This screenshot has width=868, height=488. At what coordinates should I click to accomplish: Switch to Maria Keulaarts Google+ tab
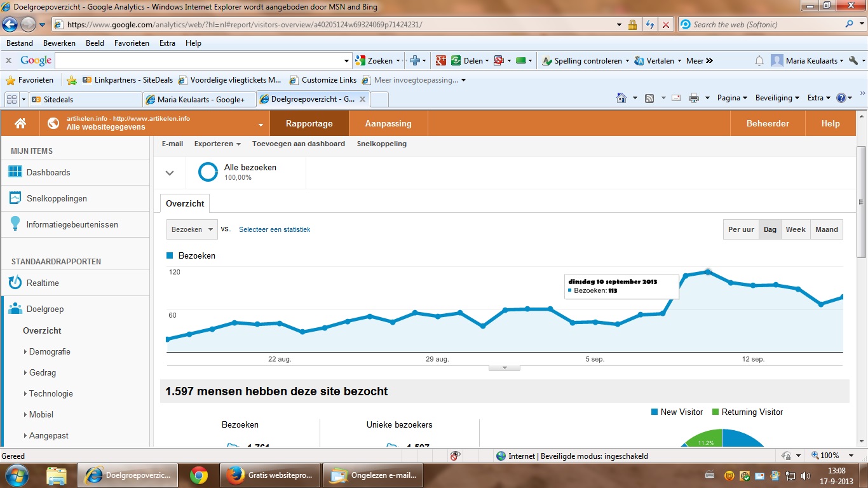[200, 99]
